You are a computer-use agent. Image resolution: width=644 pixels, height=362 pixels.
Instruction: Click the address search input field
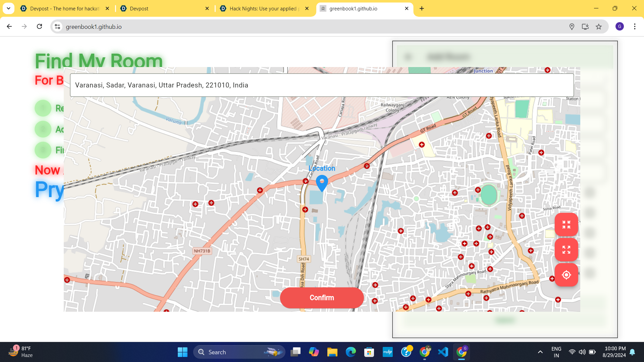(x=322, y=85)
